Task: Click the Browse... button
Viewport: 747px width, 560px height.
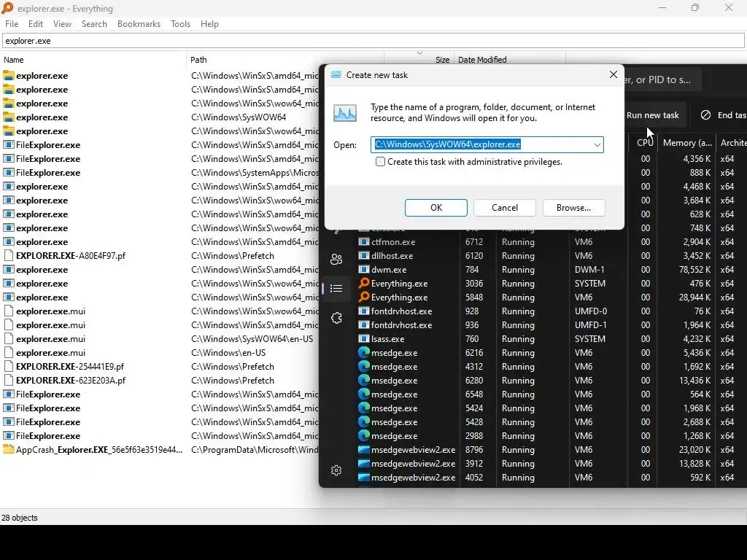Action: [x=573, y=208]
